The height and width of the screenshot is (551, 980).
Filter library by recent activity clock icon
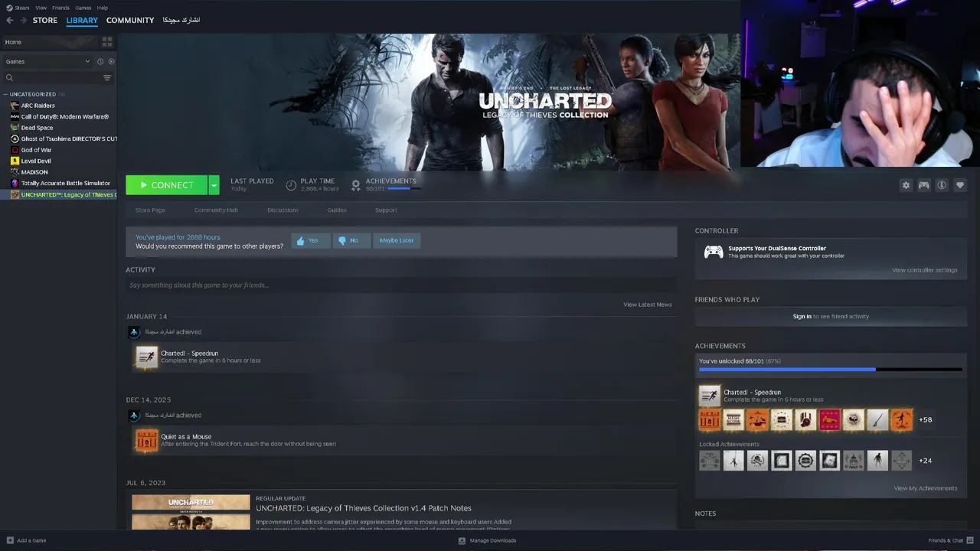100,61
